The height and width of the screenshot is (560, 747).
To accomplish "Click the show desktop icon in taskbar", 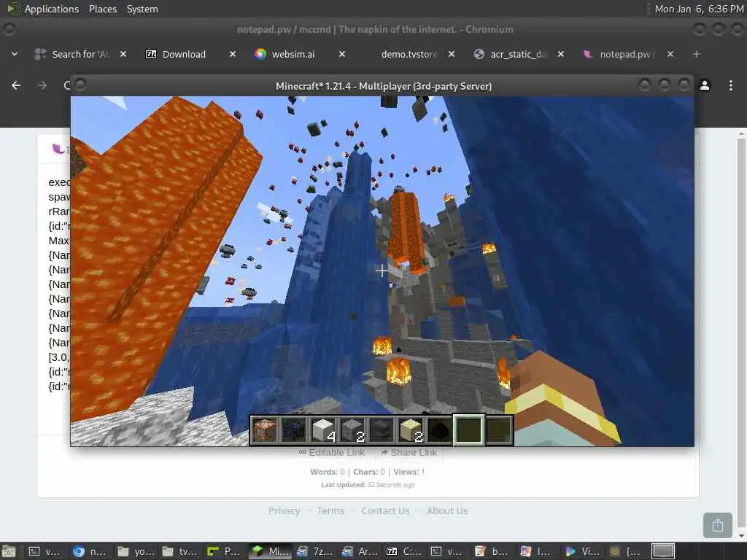I will click(9, 551).
